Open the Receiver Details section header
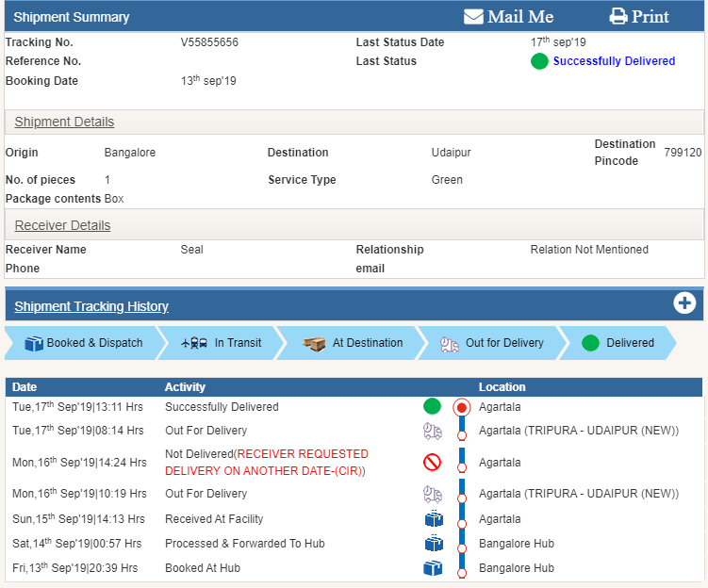Viewport: 708px width, 588px height. (62, 225)
